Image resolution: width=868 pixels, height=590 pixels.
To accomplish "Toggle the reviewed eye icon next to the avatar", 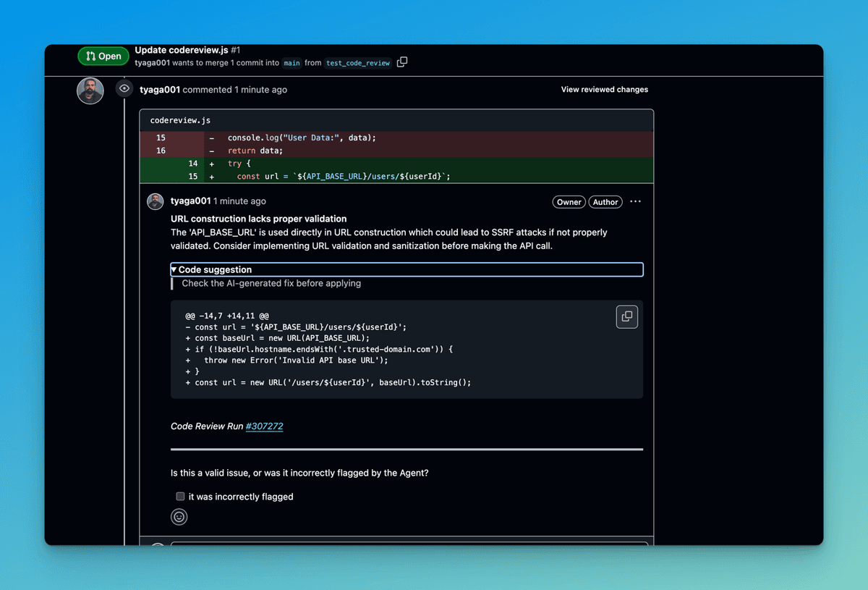I will (x=124, y=88).
